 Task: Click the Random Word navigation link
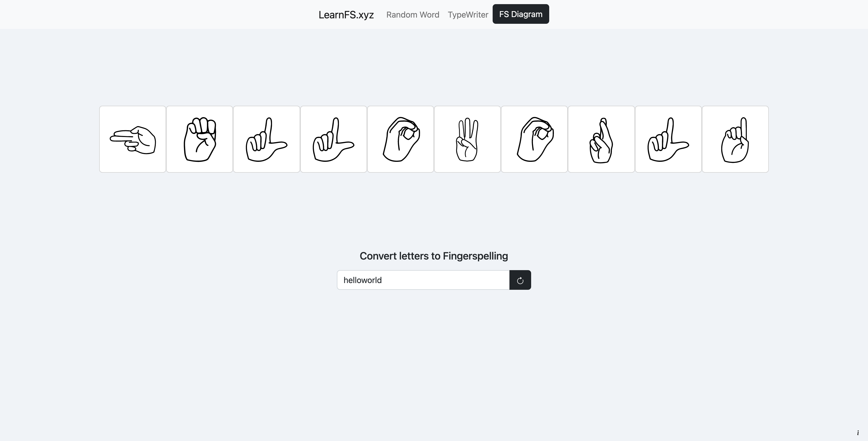(x=413, y=13)
